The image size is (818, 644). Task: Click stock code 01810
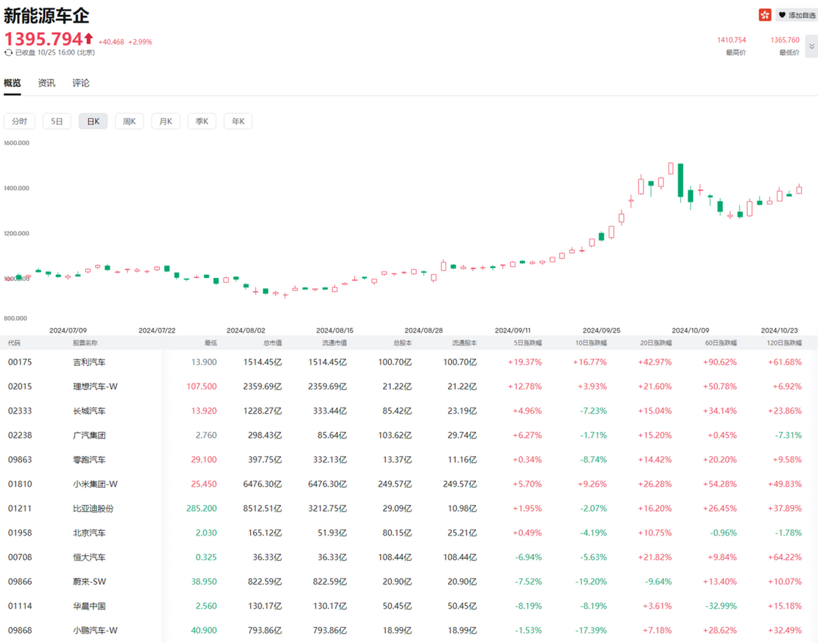[x=20, y=484]
